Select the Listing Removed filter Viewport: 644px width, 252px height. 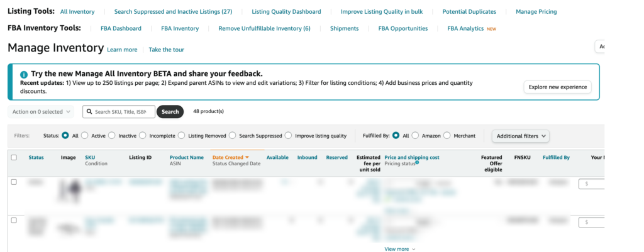click(x=182, y=136)
